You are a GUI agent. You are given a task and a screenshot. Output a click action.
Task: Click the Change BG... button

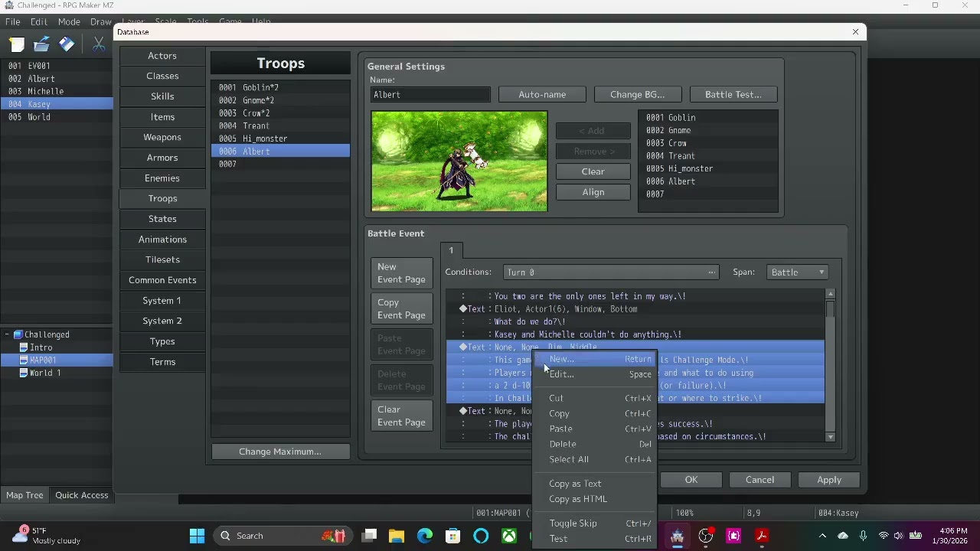pyautogui.click(x=637, y=94)
